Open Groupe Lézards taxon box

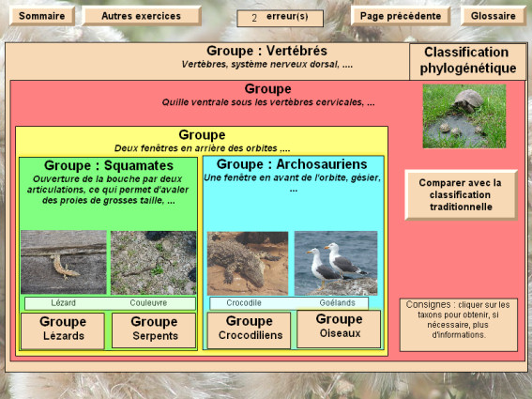pyautogui.click(x=63, y=330)
